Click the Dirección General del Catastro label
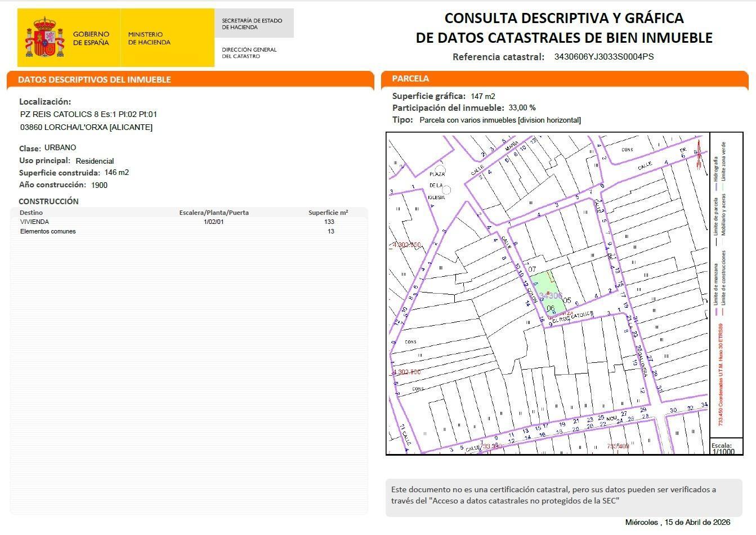This screenshot has width=756, height=535. pyautogui.click(x=249, y=53)
